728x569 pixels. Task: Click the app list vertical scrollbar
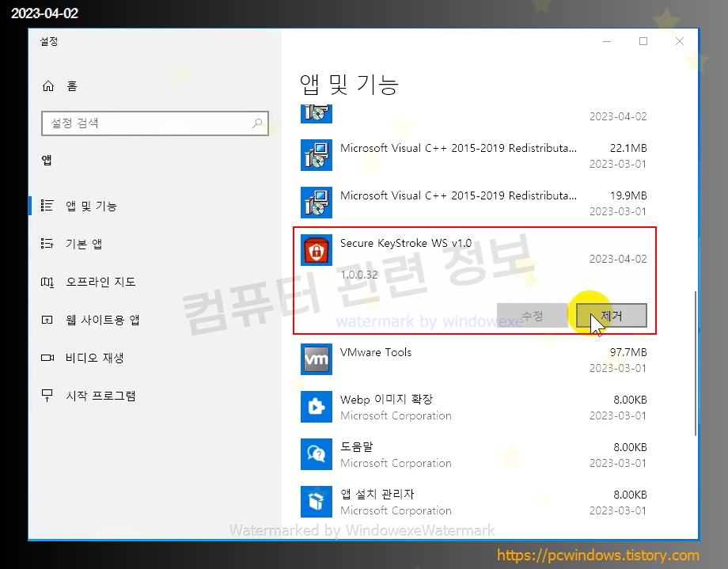click(x=696, y=363)
